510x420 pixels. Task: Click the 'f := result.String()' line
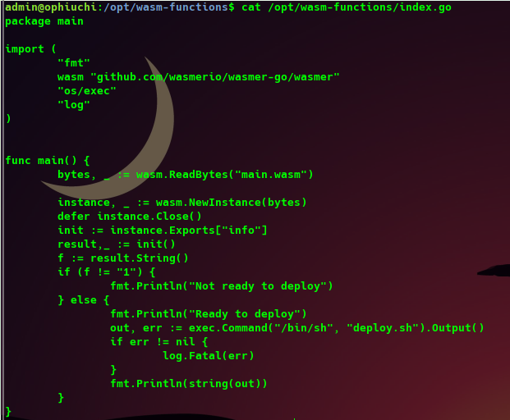point(123,258)
